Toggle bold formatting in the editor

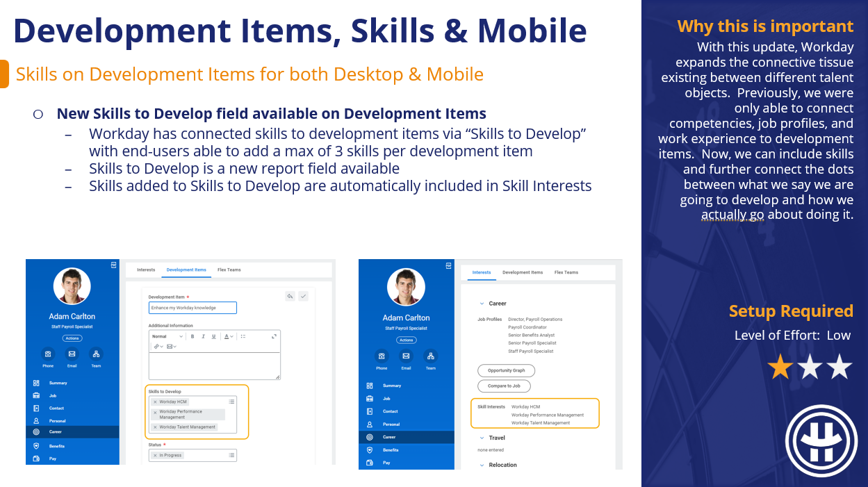click(193, 336)
